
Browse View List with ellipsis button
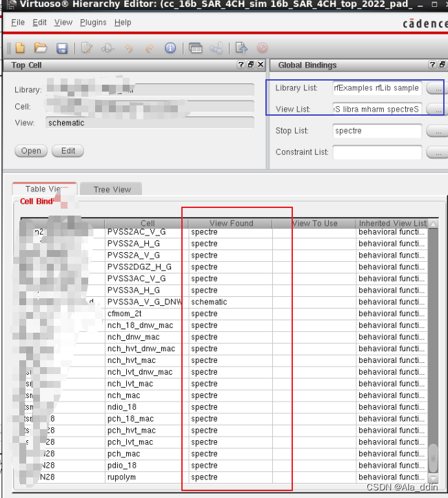pos(438,110)
